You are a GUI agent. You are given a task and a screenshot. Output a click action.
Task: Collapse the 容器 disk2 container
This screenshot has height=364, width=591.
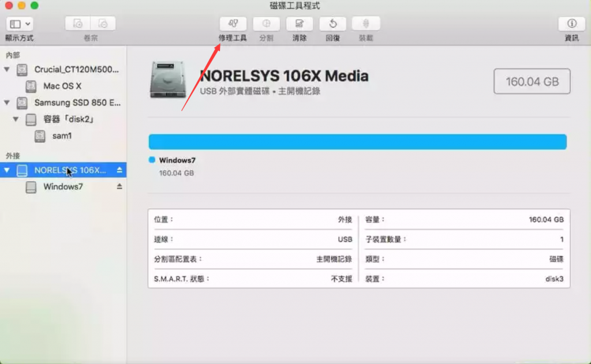click(16, 119)
